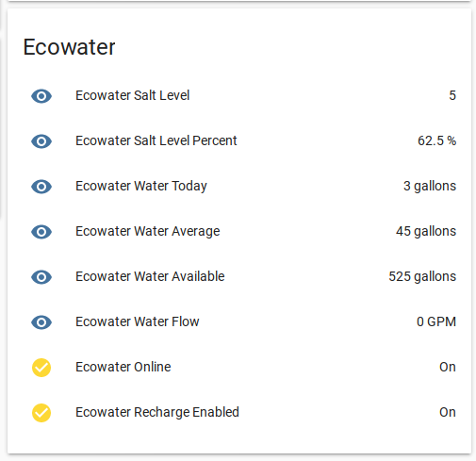Open the Ecowater Water Flow entity
476x461 pixels.
(138, 321)
